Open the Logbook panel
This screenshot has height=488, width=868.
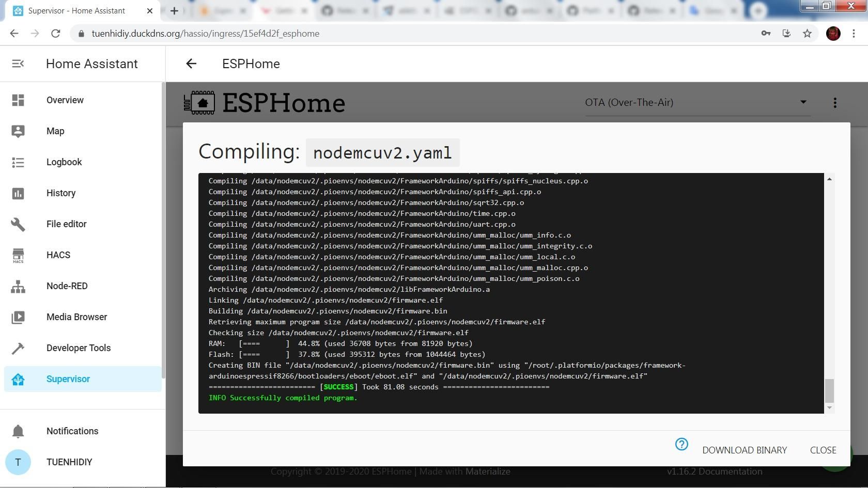64,162
